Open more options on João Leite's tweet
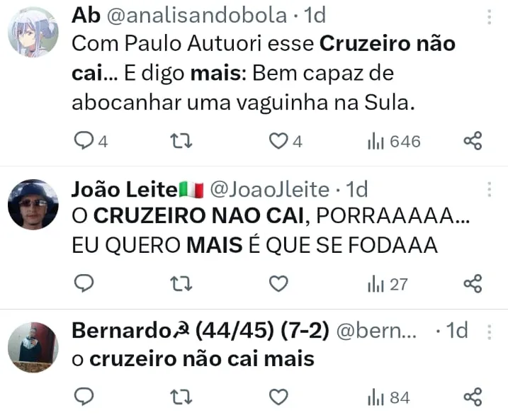This screenshot has width=508, height=420. [x=489, y=190]
